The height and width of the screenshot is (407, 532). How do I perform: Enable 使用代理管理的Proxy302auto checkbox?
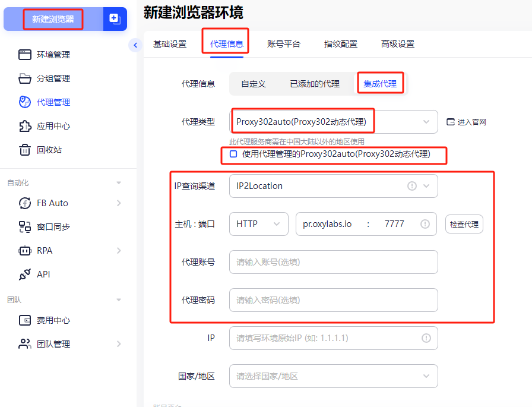(232, 154)
